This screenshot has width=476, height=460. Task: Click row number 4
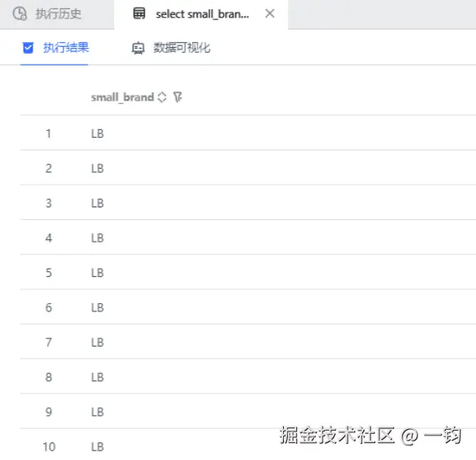[x=49, y=238]
